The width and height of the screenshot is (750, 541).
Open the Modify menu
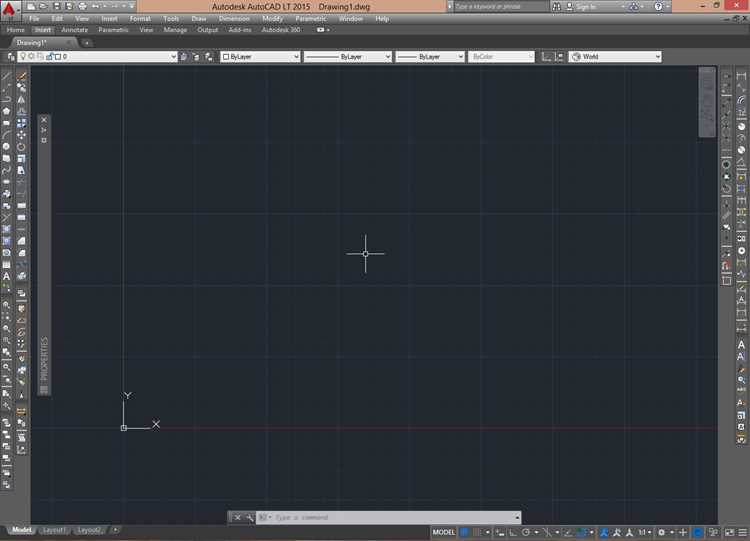[272, 19]
